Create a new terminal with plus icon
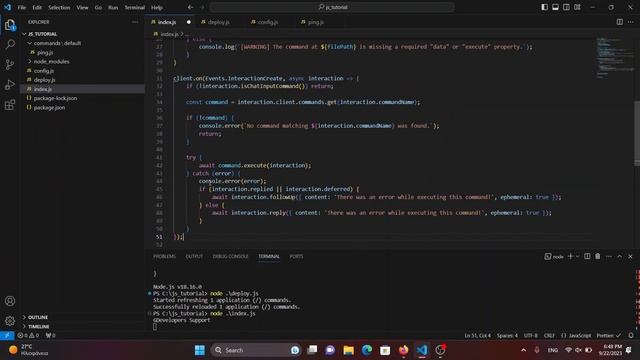The width and height of the screenshot is (640, 360). [x=571, y=256]
